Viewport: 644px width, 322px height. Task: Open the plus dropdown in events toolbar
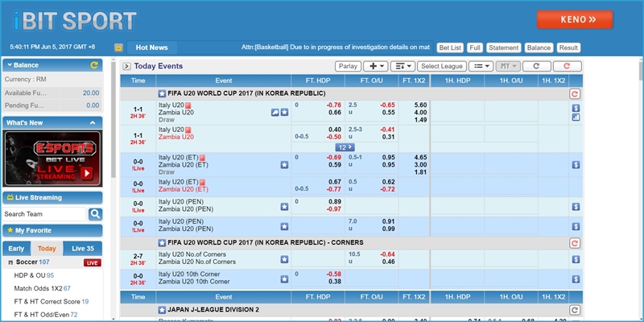pos(375,66)
